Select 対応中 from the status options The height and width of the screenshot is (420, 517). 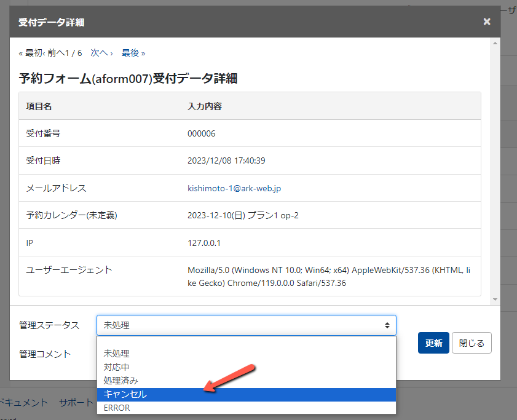point(117,367)
